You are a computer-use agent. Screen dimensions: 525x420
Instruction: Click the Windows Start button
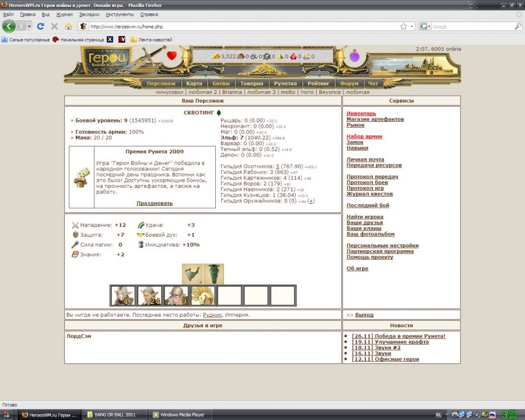(6, 415)
